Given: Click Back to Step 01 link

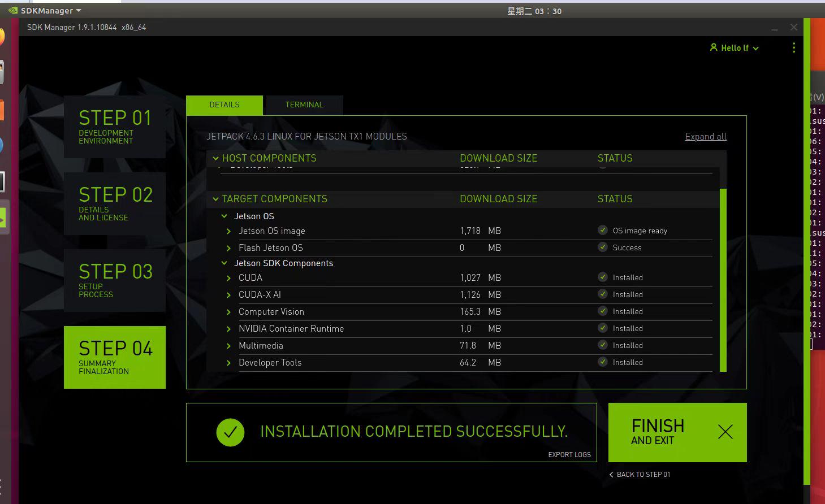Looking at the screenshot, I should (640, 475).
